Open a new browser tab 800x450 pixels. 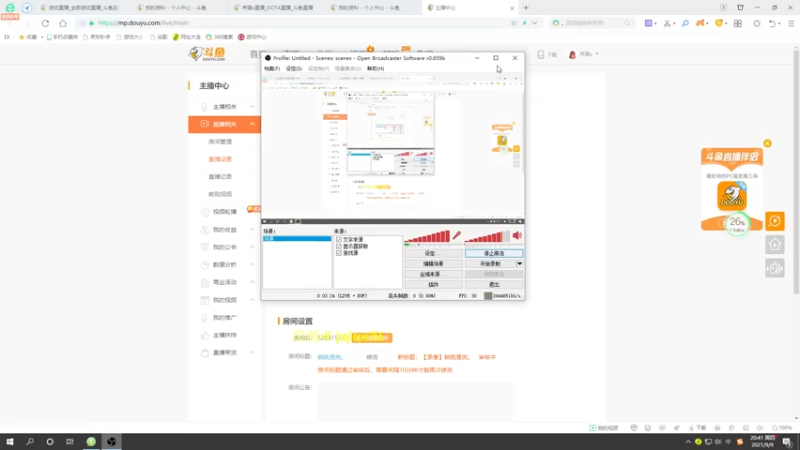[526, 8]
